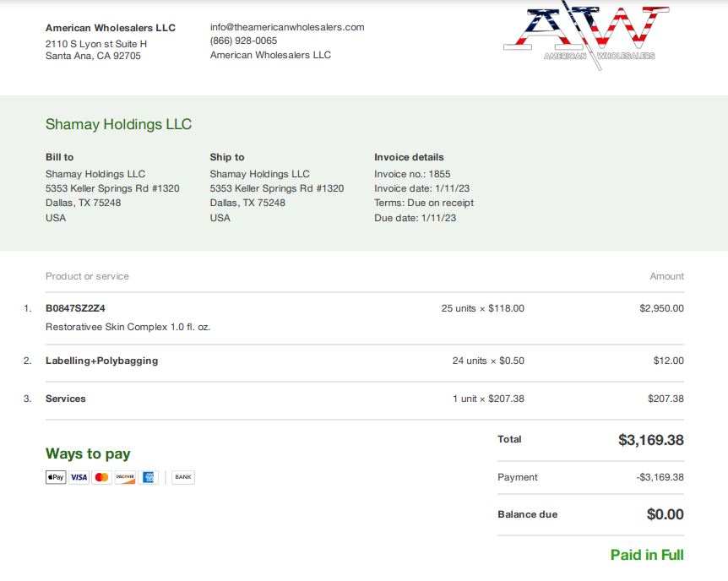Click the American Wholesalers logo
Screen dimensions: 728x581
tap(586, 35)
